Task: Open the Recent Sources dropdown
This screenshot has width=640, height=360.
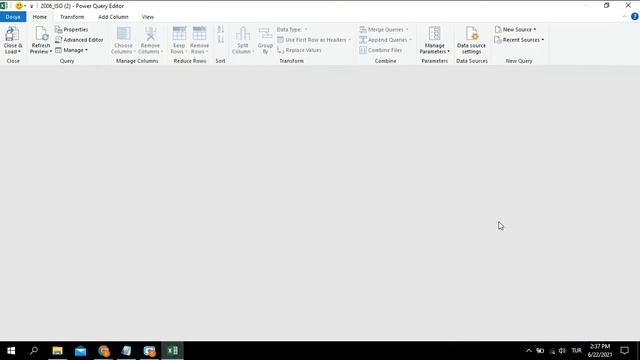Action: click(519, 40)
